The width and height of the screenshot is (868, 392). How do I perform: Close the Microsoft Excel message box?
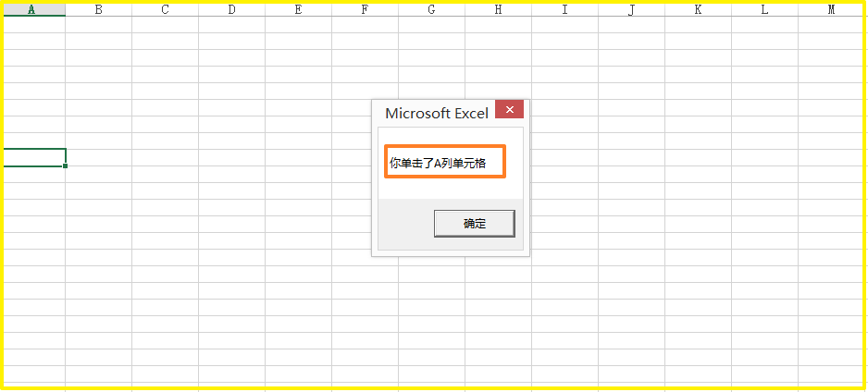(x=509, y=109)
